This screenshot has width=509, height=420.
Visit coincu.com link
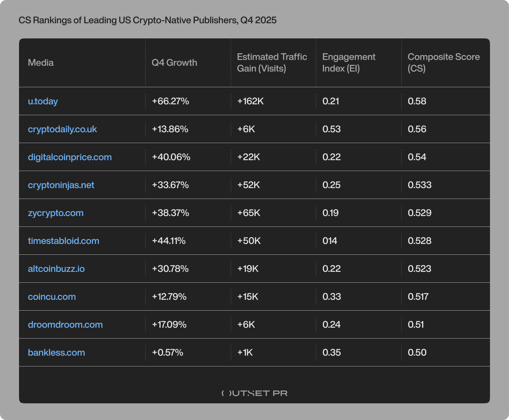[x=52, y=297]
